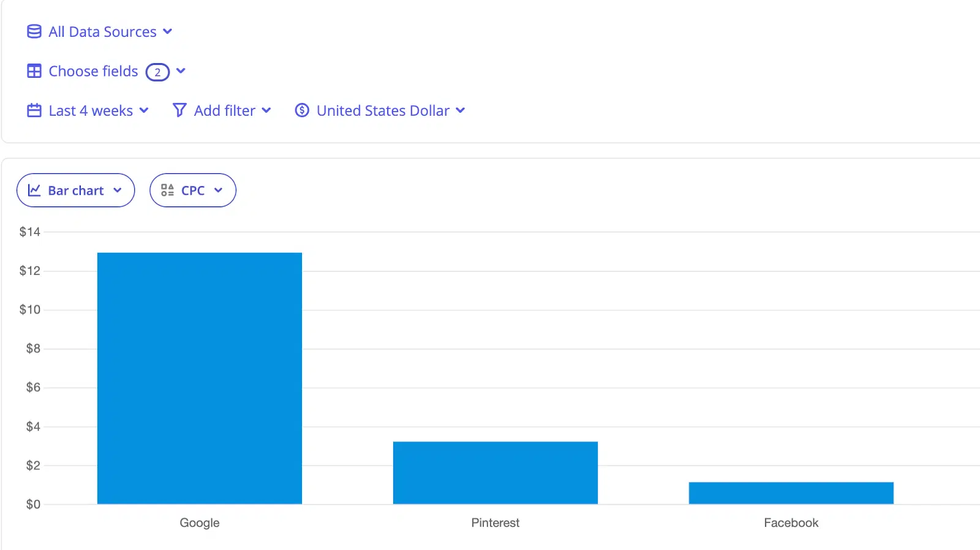Click the database icon beside All Data Sources

[34, 31]
